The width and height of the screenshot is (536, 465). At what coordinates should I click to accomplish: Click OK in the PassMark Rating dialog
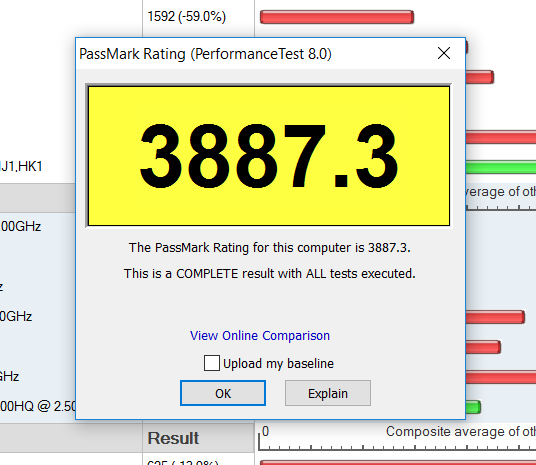[x=223, y=393]
